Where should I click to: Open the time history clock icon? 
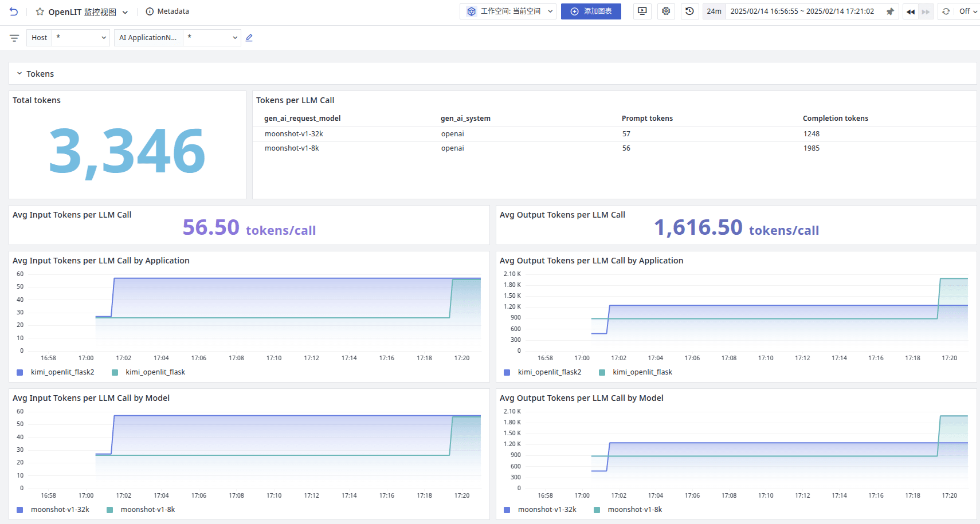[x=689, y=11]
